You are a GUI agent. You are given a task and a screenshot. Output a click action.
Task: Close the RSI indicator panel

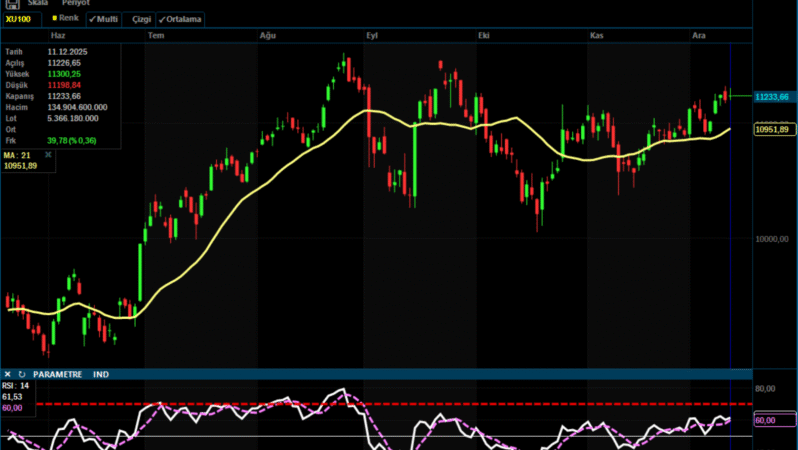pyautogui.click(x=7, y=374)
